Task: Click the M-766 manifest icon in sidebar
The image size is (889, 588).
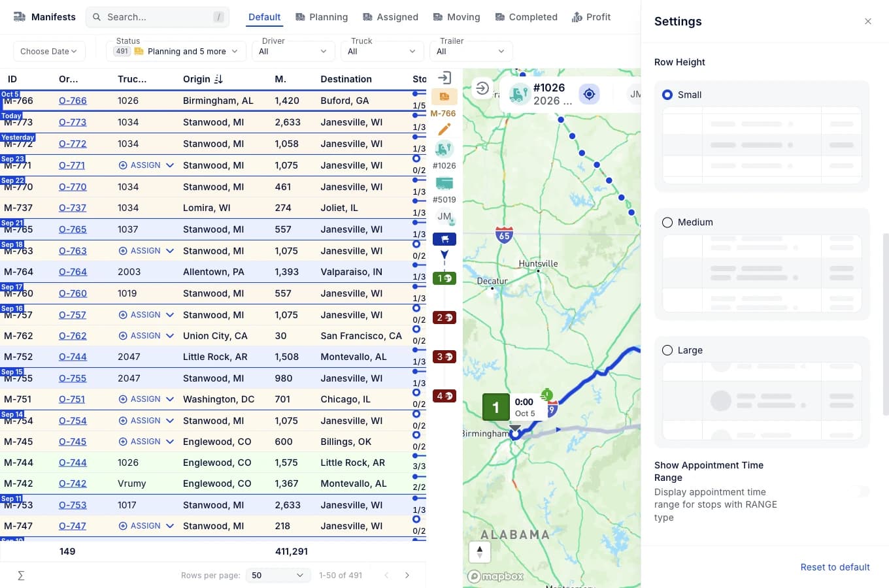Action: [444, 97]
